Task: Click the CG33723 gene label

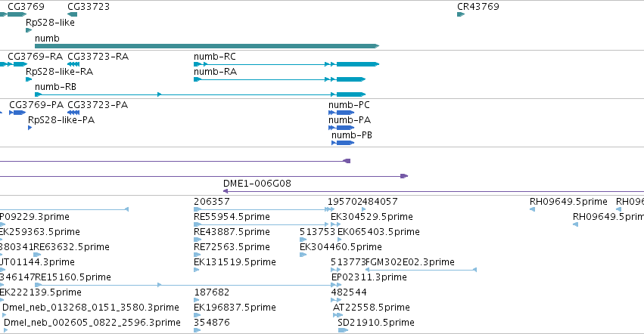Action: pyautogui.click(x=89, y=7)
